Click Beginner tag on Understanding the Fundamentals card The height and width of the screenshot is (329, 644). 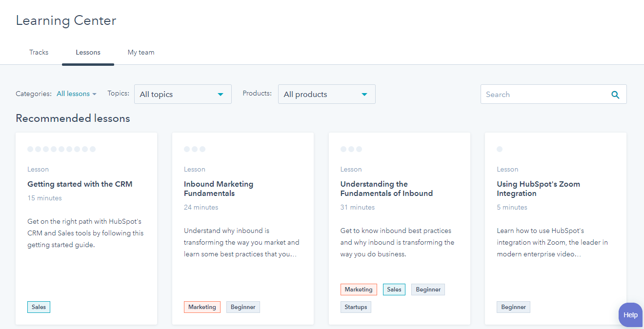[x=428, y=290]
